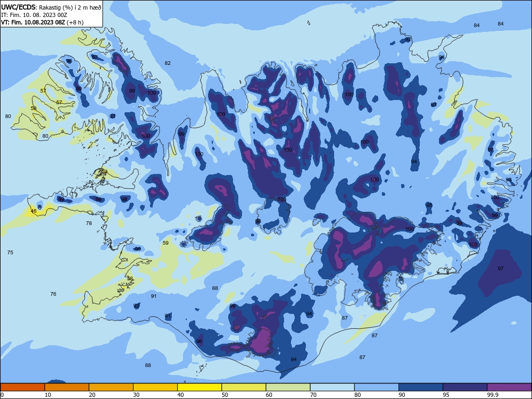Select the dark blue 90–95 legend swatch
Viewport: 532px width, 399px height.
pos(421,387)
